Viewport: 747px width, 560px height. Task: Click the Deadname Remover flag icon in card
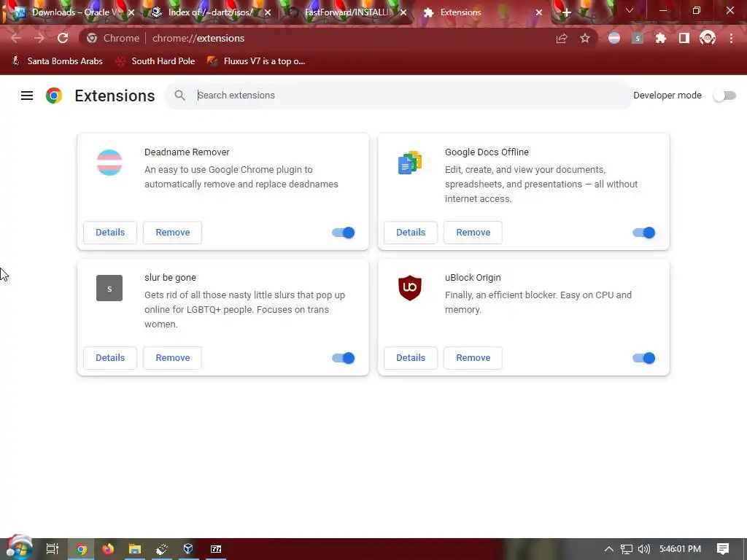coord(109,163)
